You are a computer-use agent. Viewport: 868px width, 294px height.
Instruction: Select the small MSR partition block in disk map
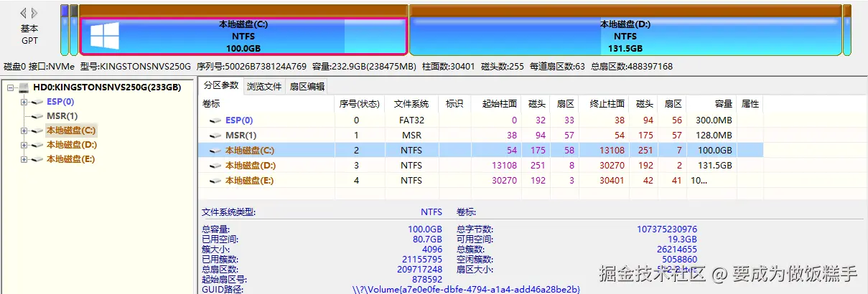point(74,30)
